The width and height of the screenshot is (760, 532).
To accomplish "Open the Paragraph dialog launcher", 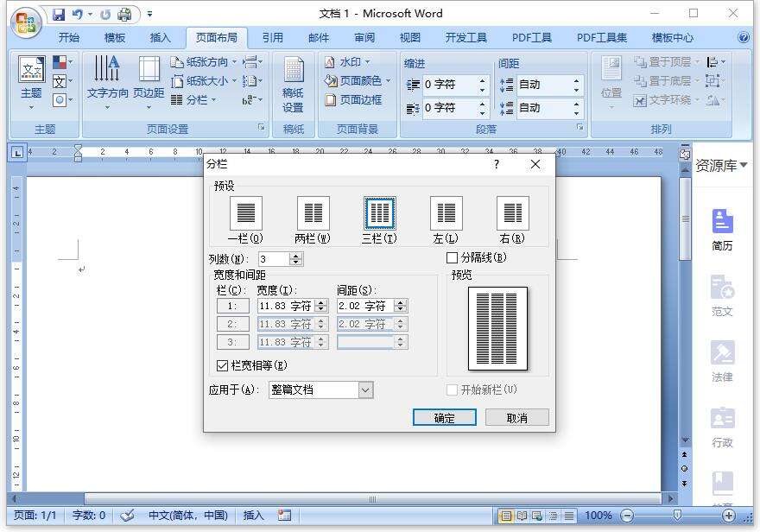I will [x=579, y=127].
